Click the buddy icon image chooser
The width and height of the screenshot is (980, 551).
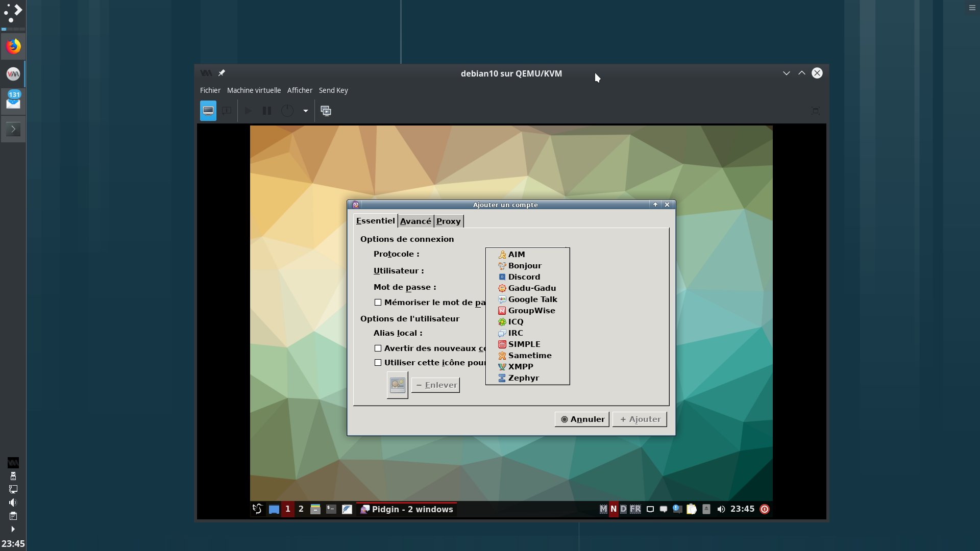398,385
